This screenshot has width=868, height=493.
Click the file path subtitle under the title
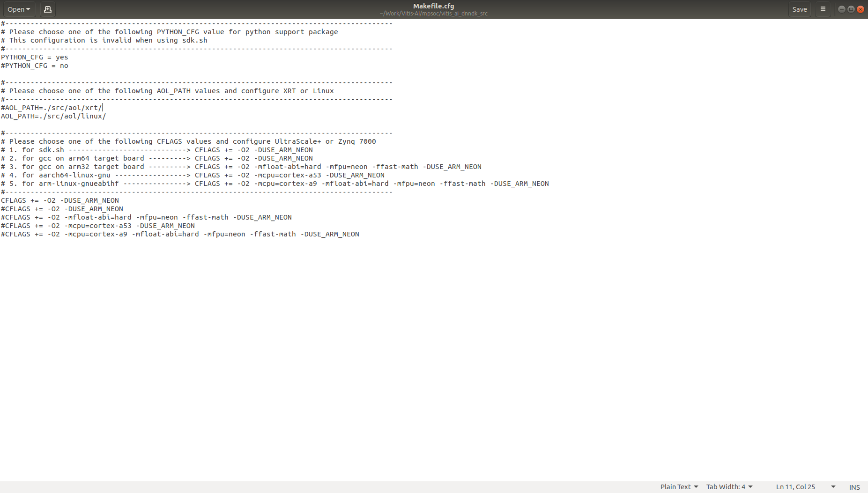[x=434, y=14]
